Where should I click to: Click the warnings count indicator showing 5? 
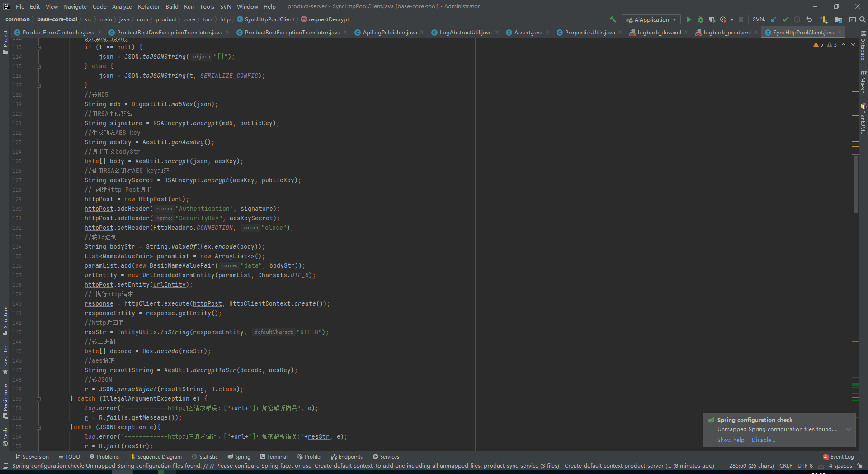pyautogui.click(x=818, y=44)
